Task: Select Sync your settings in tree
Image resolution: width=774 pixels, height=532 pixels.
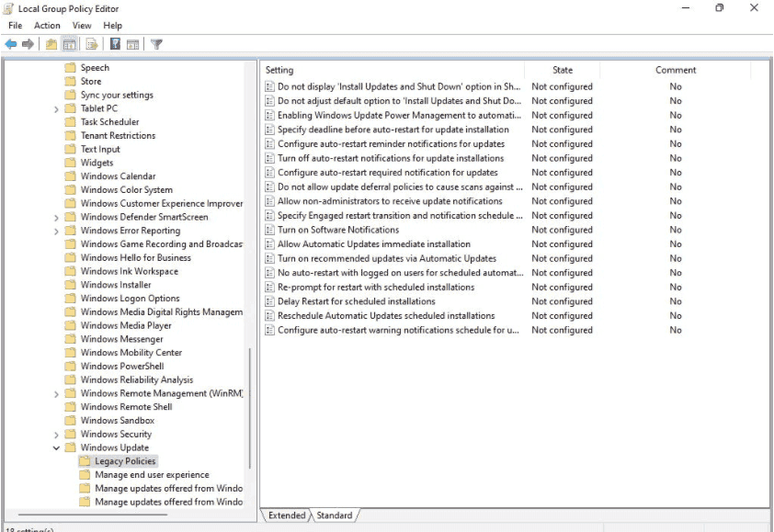Action: (117, 95)
